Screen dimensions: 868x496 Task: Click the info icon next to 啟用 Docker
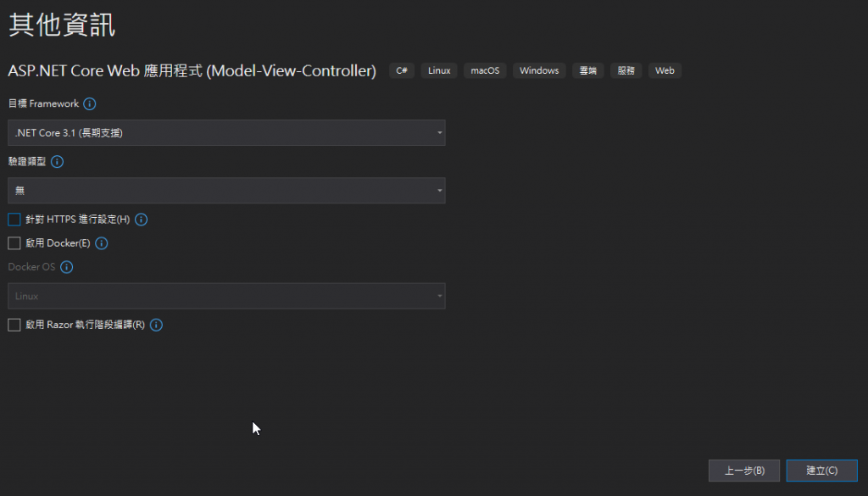coord(102,243)
